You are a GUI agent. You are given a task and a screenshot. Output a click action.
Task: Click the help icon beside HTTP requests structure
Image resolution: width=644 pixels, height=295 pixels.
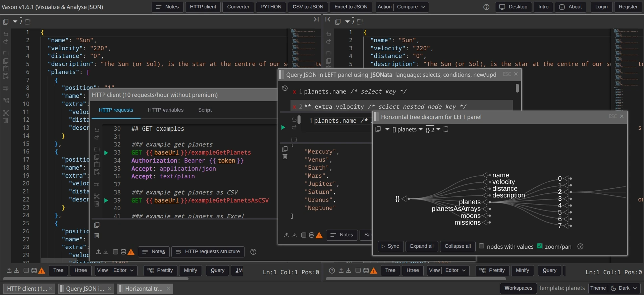(253, 252)
